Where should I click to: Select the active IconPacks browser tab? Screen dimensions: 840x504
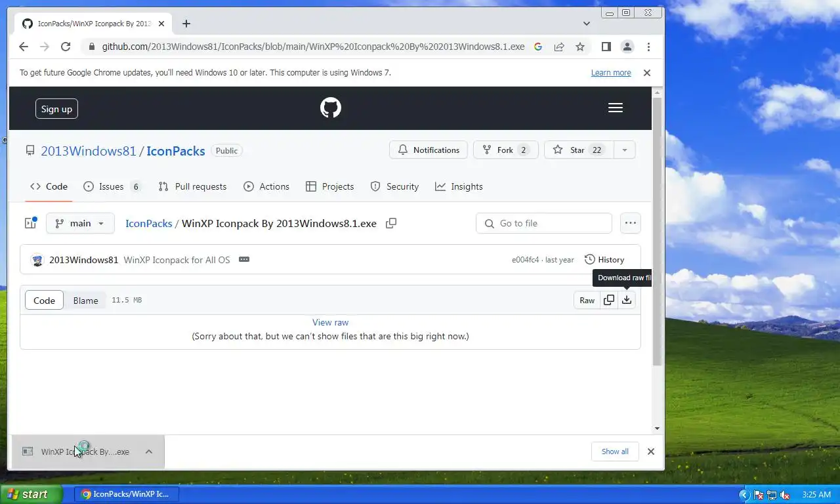(x=92, y=24)
